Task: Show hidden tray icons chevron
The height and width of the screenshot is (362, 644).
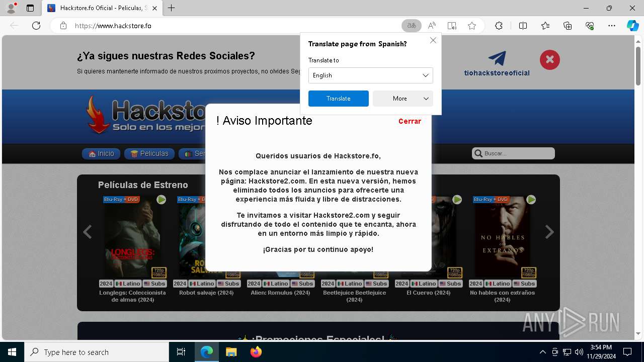Action: [x=542, y=352]
